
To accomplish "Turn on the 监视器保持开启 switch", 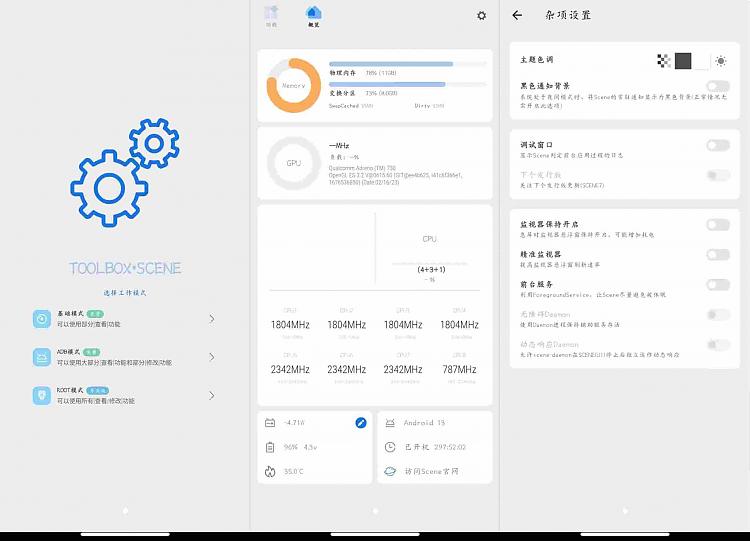I will pyautogui.click(x=717, y=225).
